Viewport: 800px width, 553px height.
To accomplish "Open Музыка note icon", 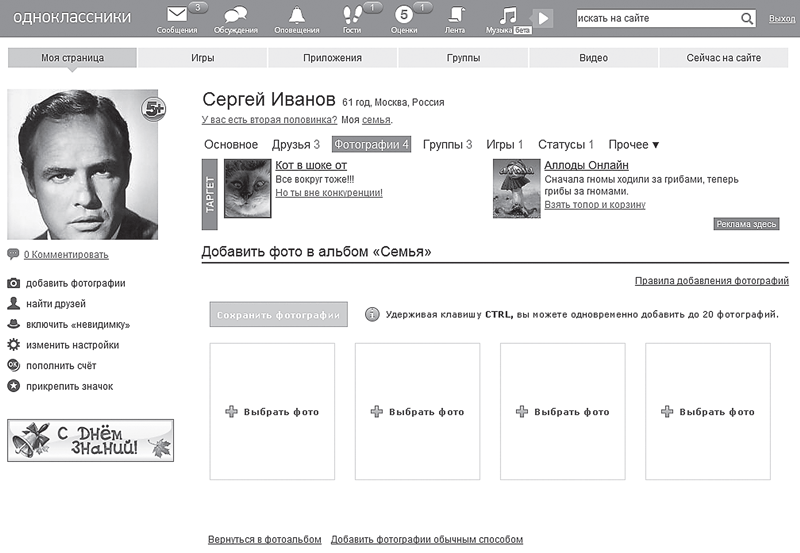I will click(509, 16).
